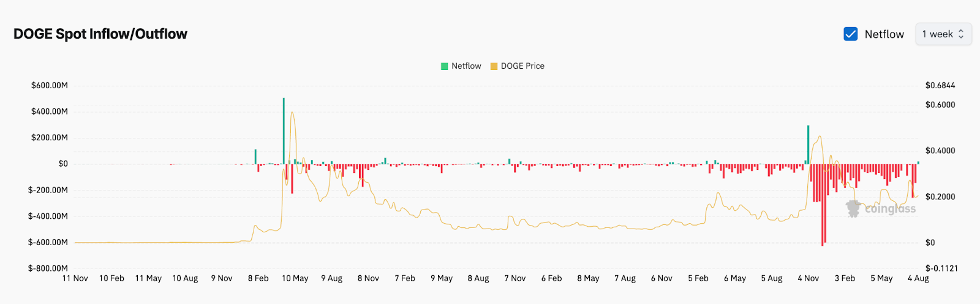Click the green Netflow legend swatch

445,66
